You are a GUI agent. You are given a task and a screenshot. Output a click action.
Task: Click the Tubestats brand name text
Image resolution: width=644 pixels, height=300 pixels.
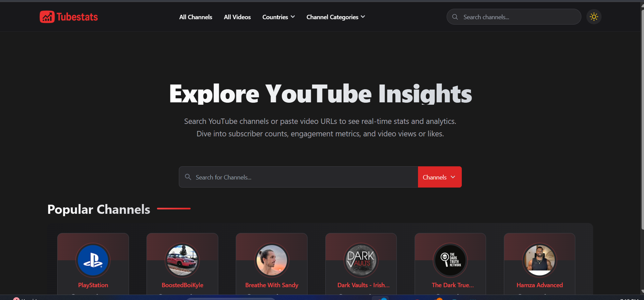77,17
